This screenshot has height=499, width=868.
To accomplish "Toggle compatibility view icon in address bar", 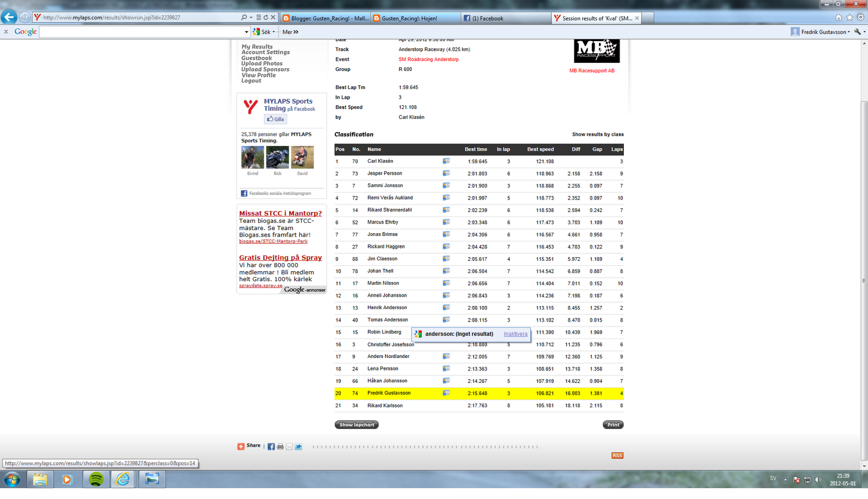I will click(259, 17).
